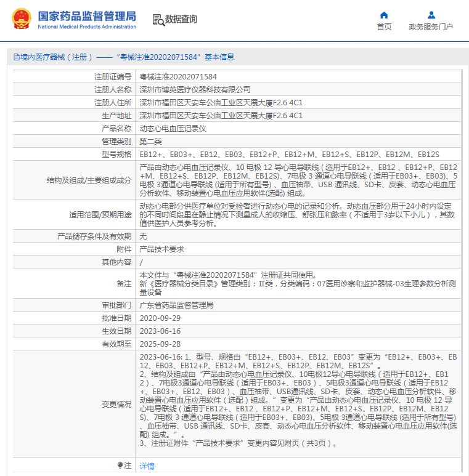
Task: Click the 数据查询 search document icon
Action: pos(158,20)
